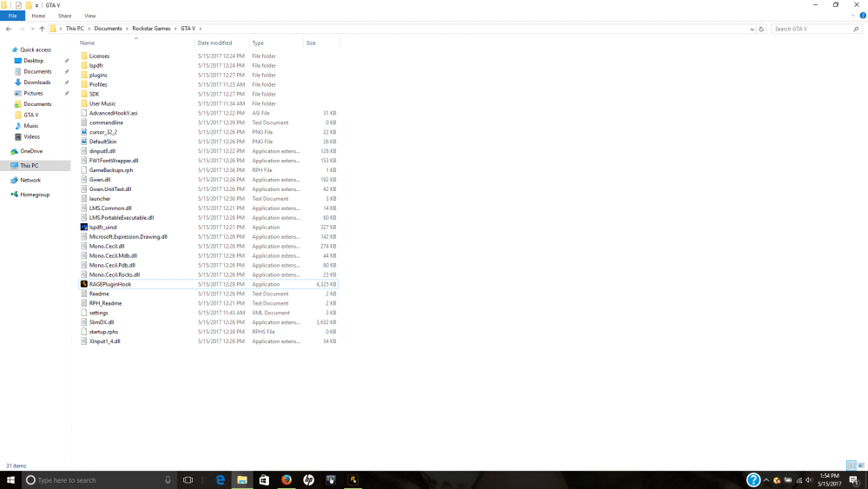The height and width of the screenshot is (489, 868).
Task: Open Task View on the taskbar
Action: [187, 480]
